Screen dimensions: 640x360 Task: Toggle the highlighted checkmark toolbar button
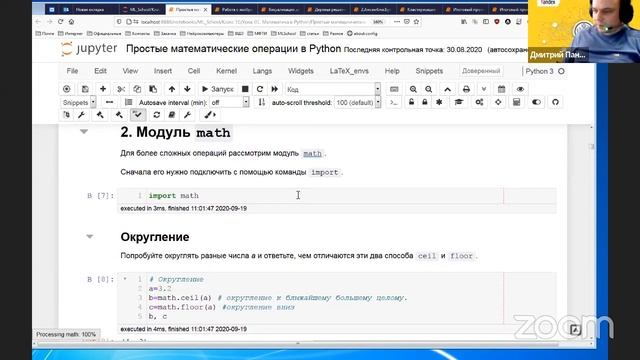[x=138, y=115]
